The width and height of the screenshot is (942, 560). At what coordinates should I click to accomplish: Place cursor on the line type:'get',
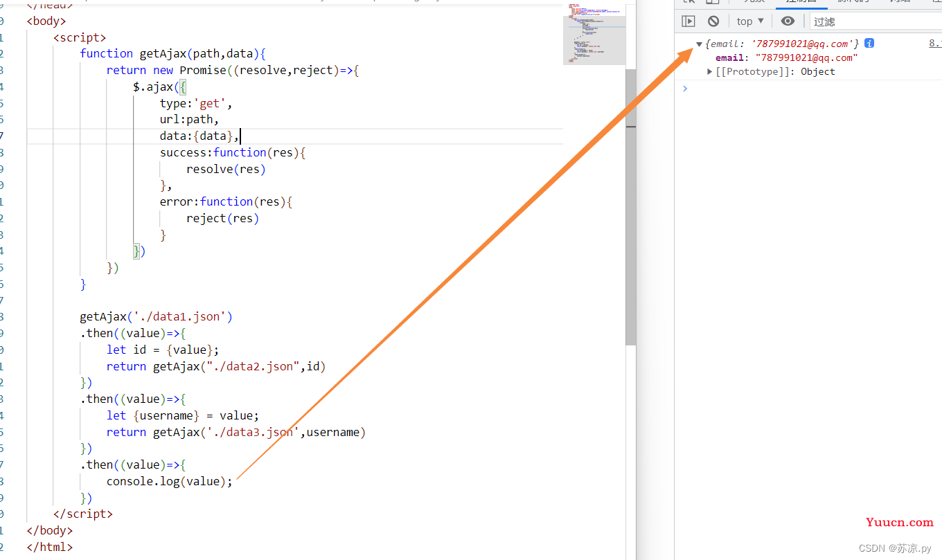196,103
